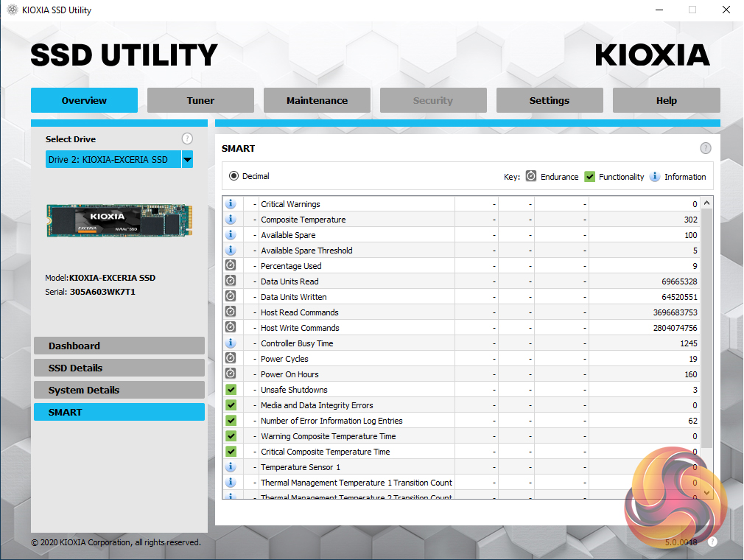Click the Functionality key checkmark in legend
The width and height of the screenshot is (744, 560).
click(590, 177)
